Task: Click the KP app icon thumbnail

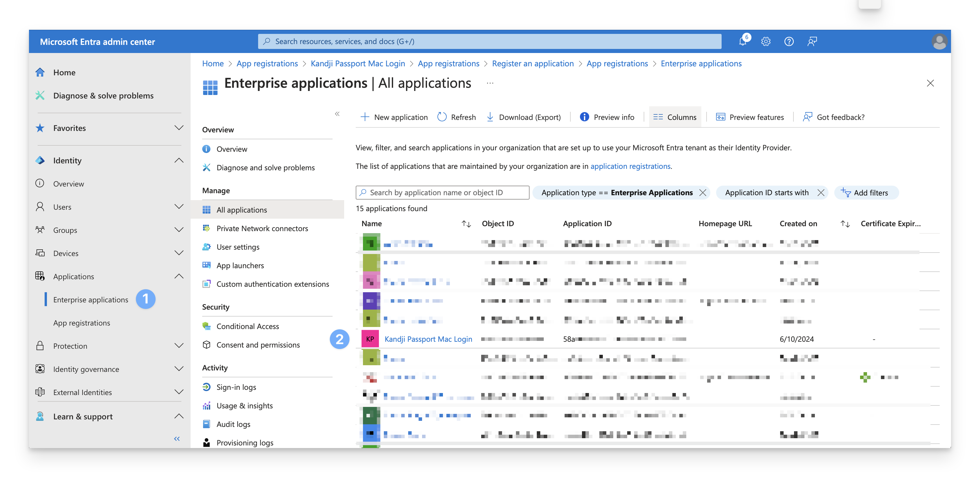Action: pyautogui.click(x=370, y=339)
